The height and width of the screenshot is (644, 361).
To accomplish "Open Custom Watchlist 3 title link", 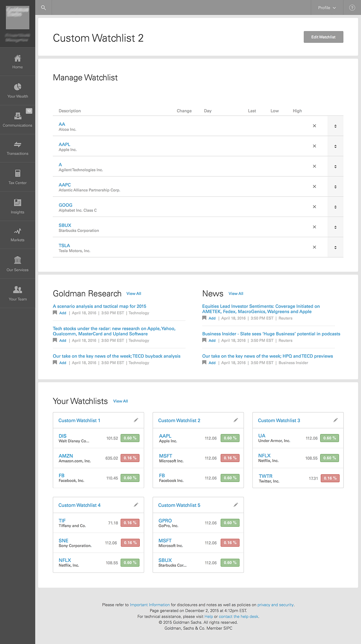I will pyautogui.click(x=279, y=420).
